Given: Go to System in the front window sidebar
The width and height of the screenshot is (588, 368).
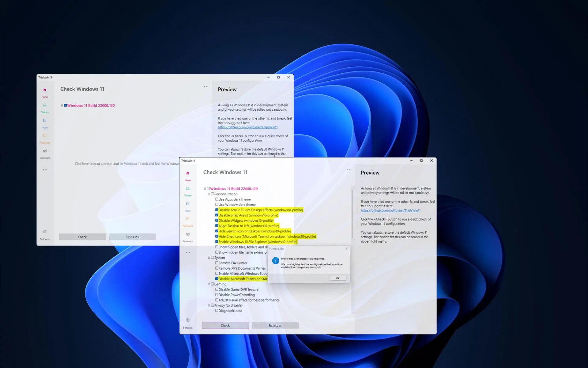Looking at the screenshot, I should tap(188, 191).
